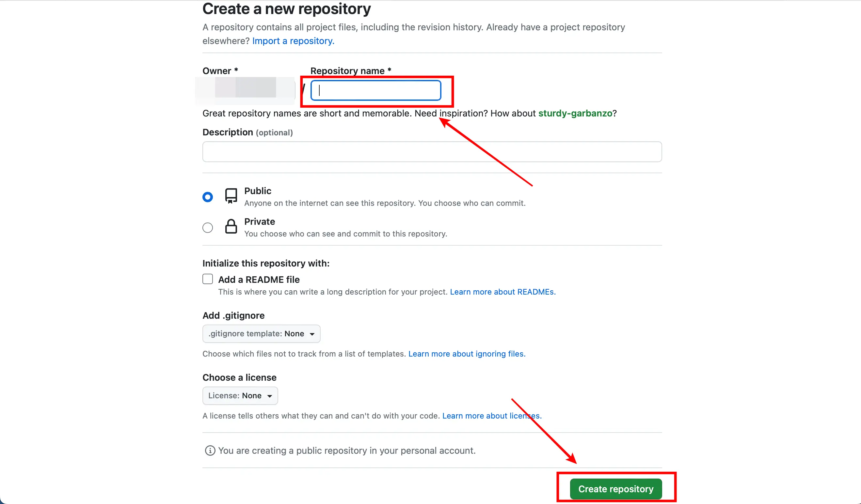Select the Private visibility radio button
The width and height of the screenshot is (861, 504).
pyautogui.click(x=207, y=227)
